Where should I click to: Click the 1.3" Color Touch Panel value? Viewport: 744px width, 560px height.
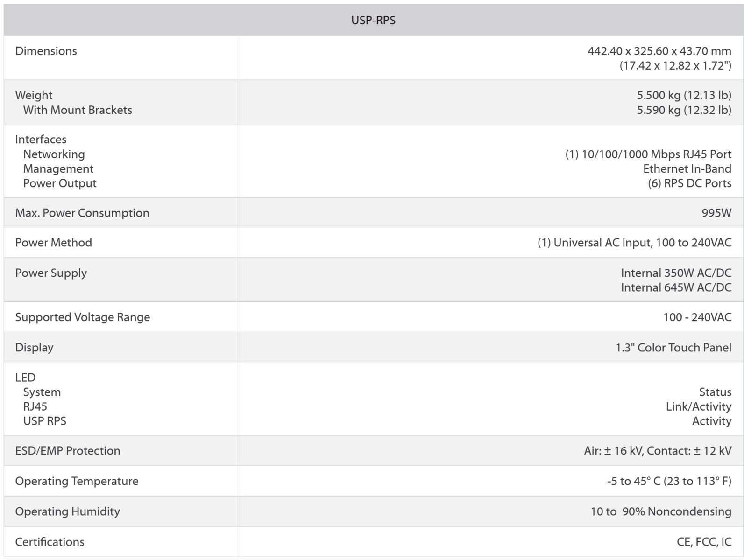pyautogui.click(x=673, y=348)
